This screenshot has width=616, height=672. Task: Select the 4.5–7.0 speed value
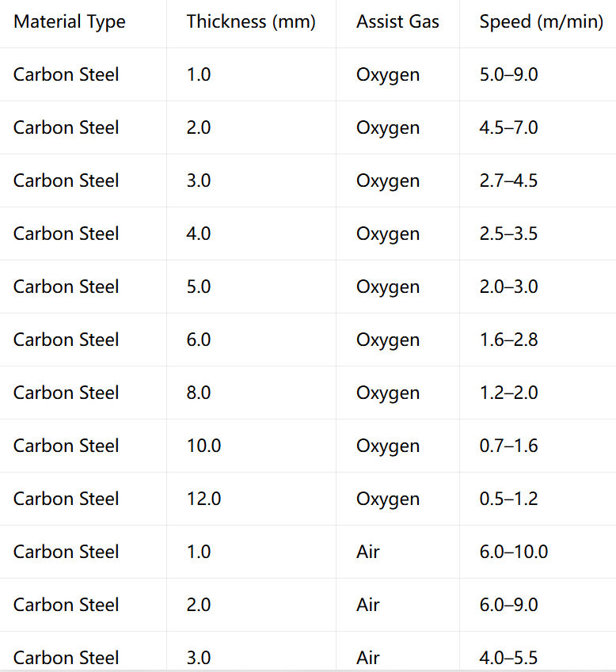508,127
